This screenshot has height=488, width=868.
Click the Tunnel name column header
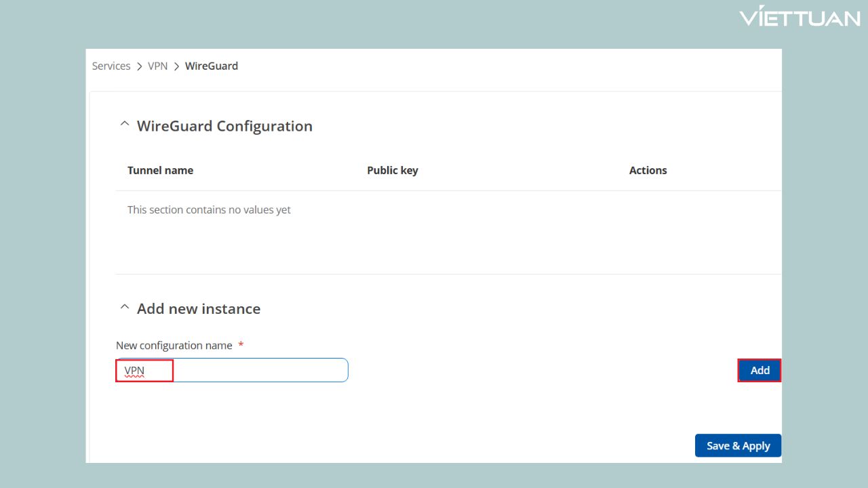pos(160,170)
